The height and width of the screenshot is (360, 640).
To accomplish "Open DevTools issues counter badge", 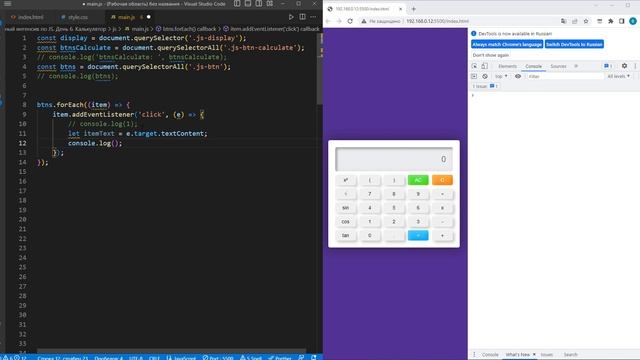I will pyautogui.click(x=608, y=66).
